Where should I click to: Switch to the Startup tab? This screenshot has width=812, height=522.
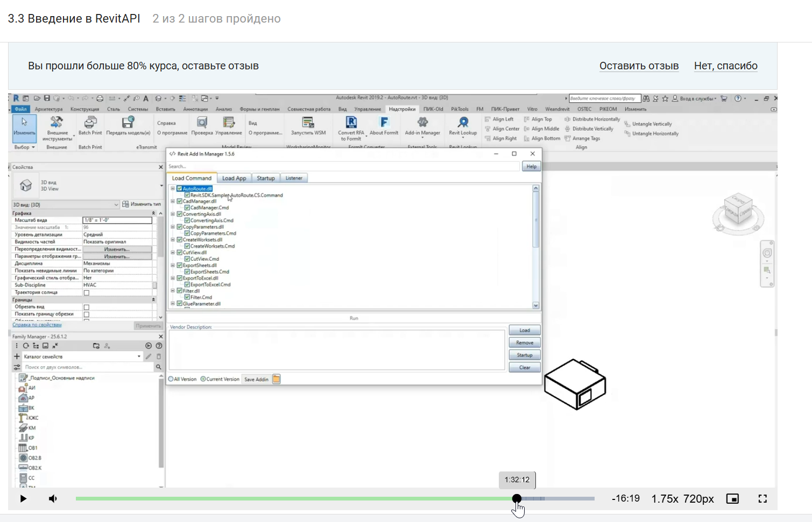point(266,178)
